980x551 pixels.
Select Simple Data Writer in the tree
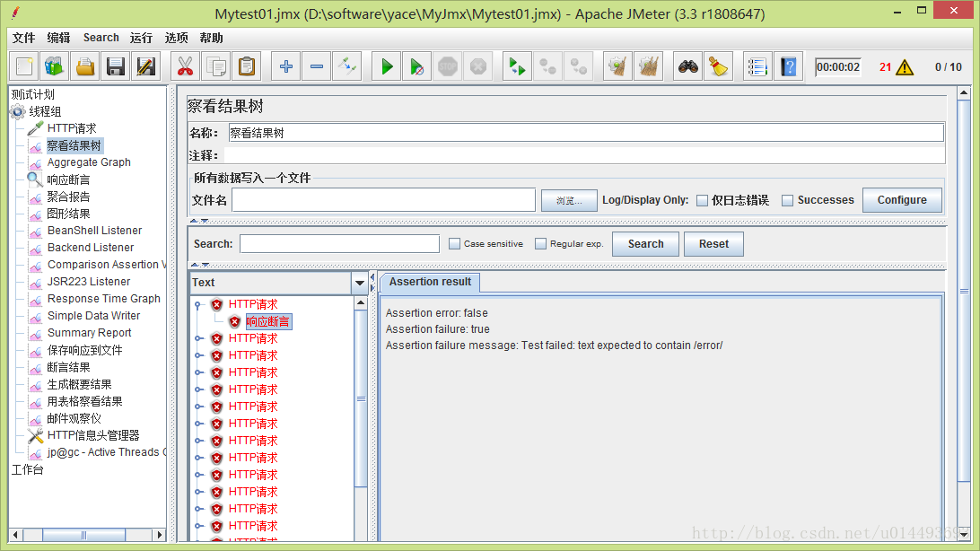93,316
